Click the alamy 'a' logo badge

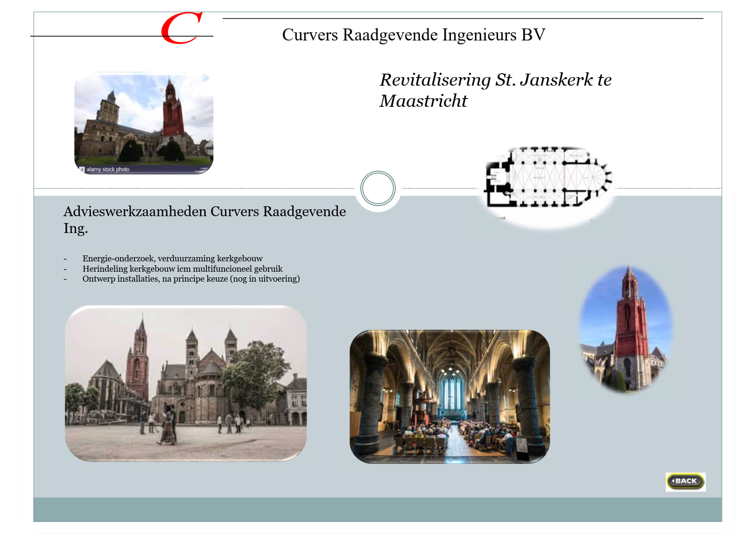click(x=82, y=169)
